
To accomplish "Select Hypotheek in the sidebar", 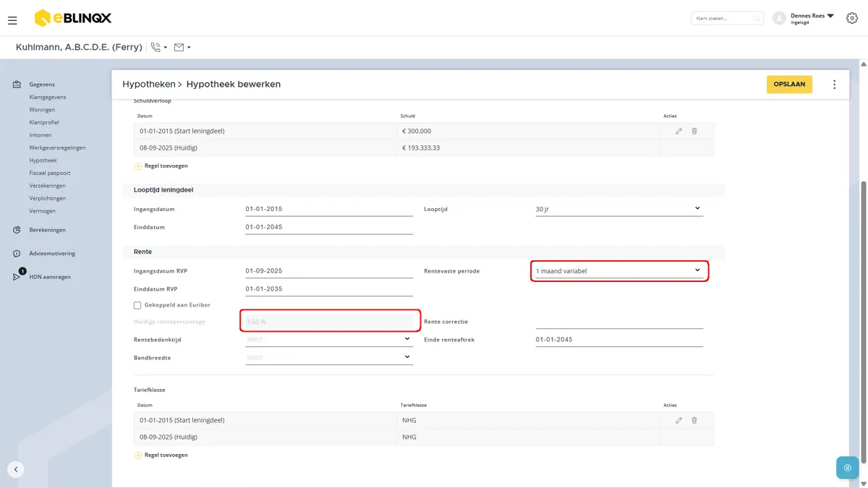I will point(43,160).
